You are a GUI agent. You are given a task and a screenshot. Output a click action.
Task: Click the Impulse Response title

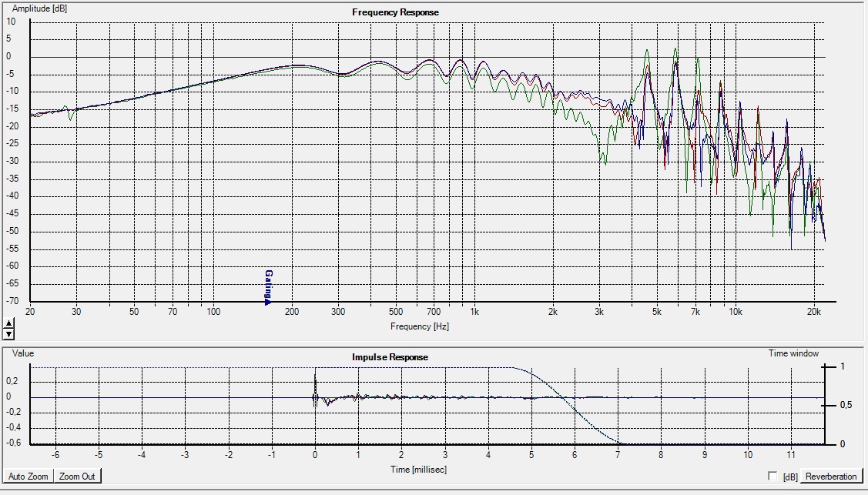[x=390, y=357]
